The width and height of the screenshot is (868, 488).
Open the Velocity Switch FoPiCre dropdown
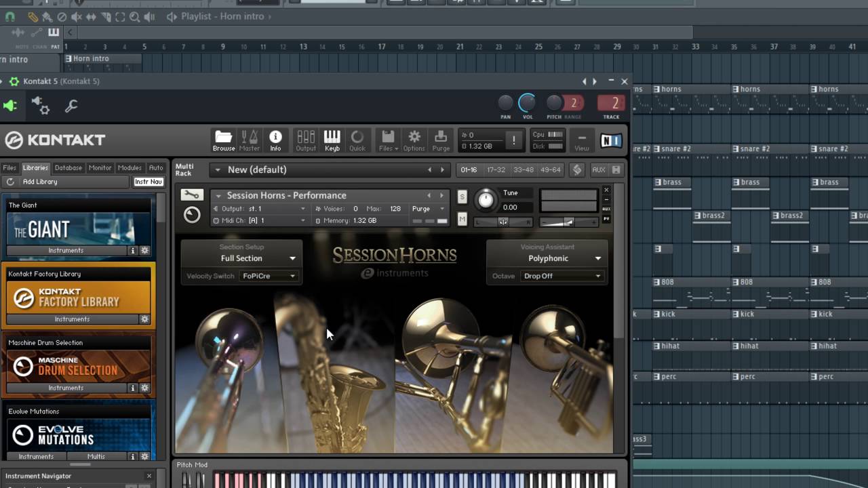pos(269,276)
